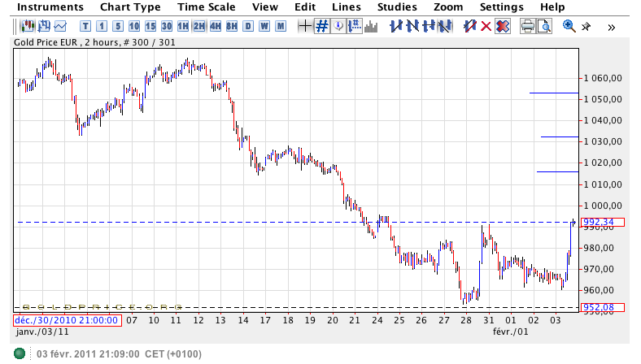Viewport: 641px width, 364px height.
Task: Toggle the volume histogram icon
Action: click(x=371, y=27)
